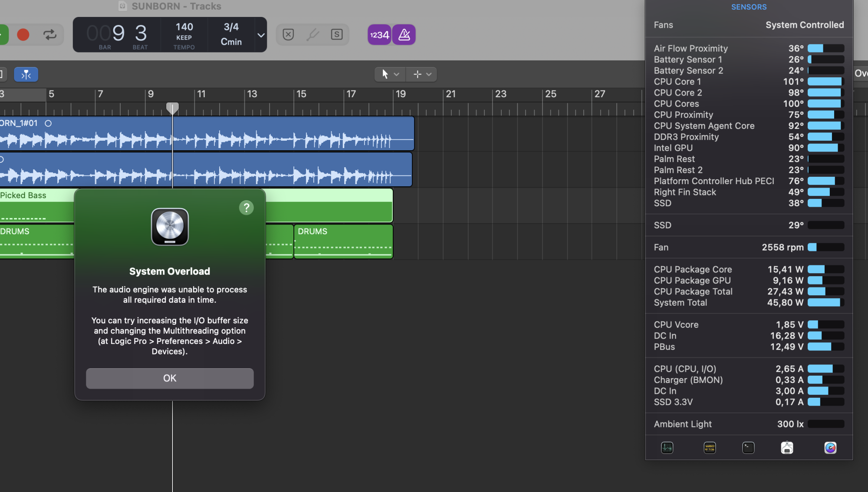Click the Solo S icon
The width and height of the screenshot is (868, 492).
tap(337, 35)
